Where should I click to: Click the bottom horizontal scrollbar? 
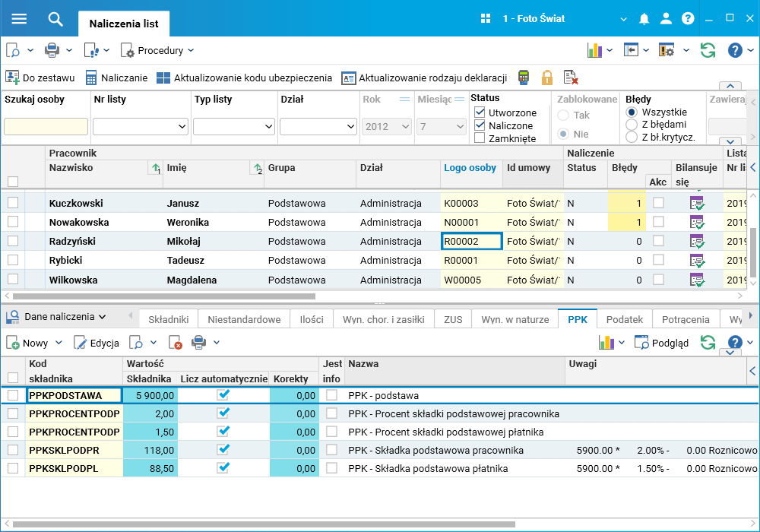tap(263, 524)
